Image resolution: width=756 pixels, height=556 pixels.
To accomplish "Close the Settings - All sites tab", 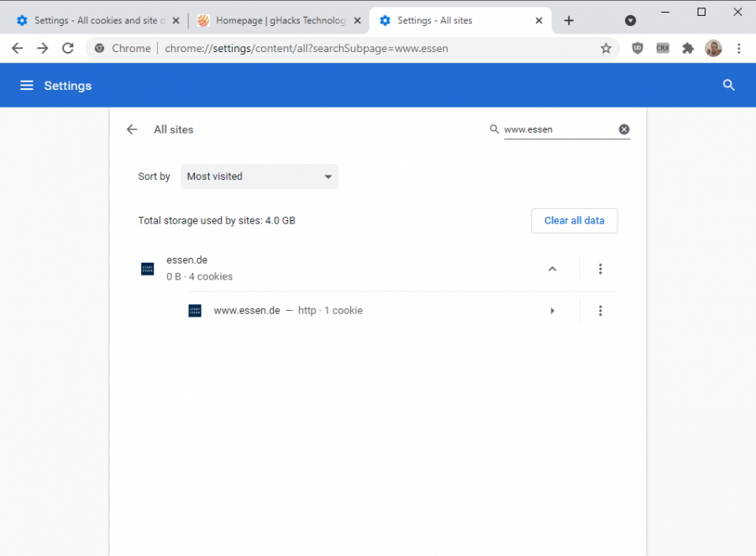I will pos(539,20).
